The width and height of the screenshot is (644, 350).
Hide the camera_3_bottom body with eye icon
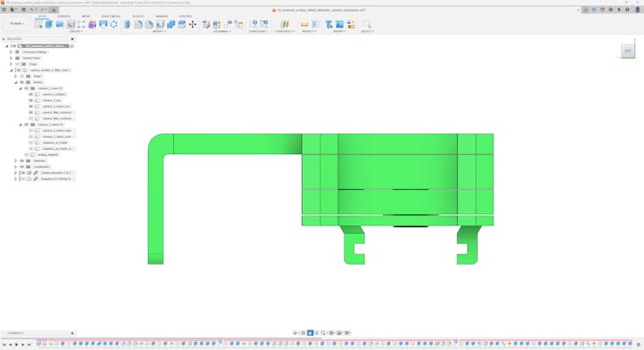click(x=31, y=94)
